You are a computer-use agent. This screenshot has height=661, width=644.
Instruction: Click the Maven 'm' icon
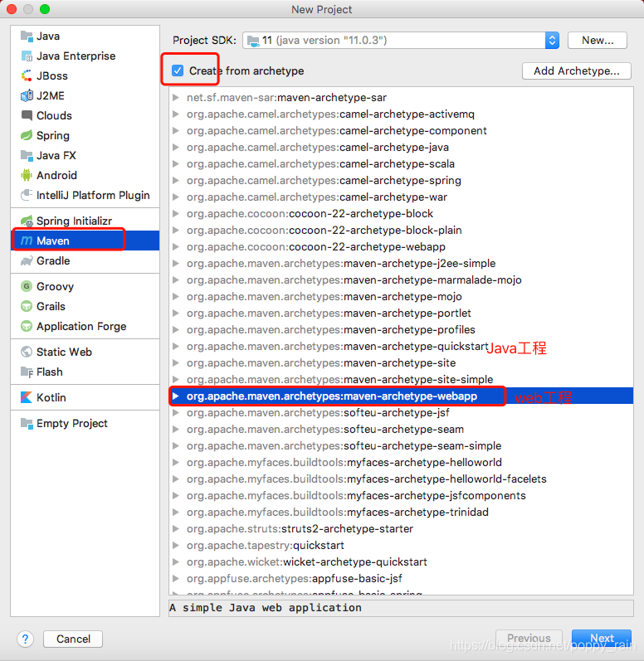point(27,241)
